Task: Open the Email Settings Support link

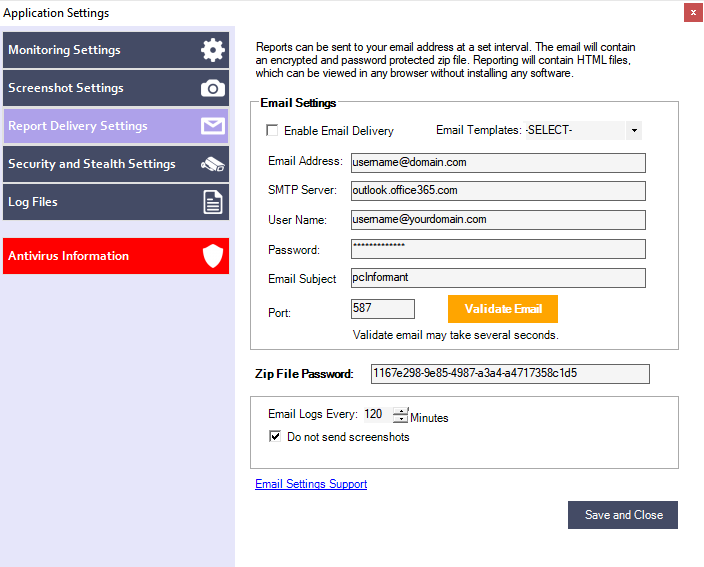Action: [311, 484]
